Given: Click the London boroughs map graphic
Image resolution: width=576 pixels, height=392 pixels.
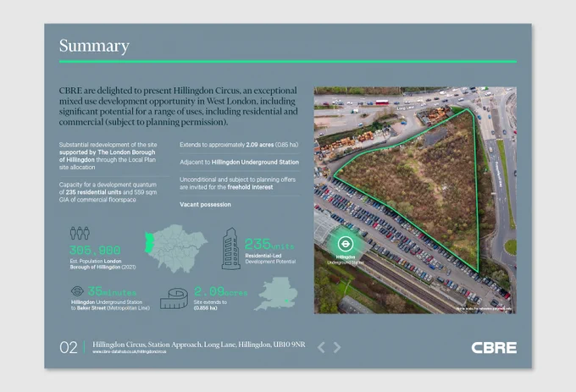Looking at the screenshot, I should (x=176, y=248).
